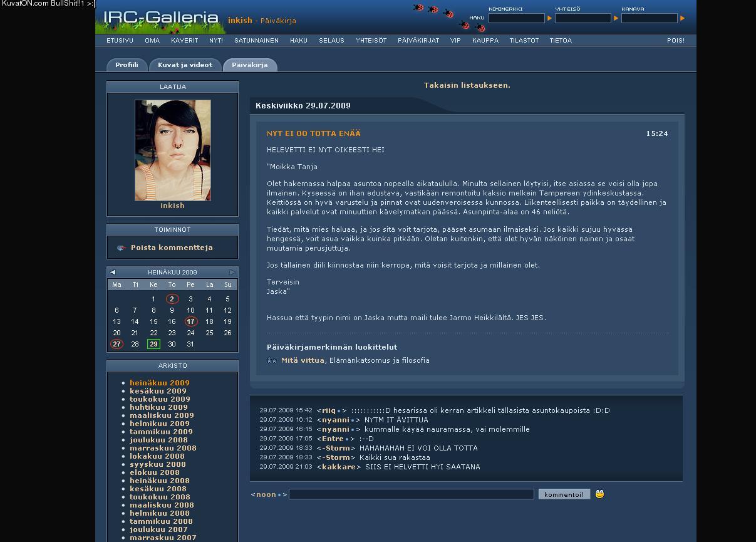Viewport: 756px width, 542px height.
Task: Open riiq commenter profile
Action: [x=329, y=410]
